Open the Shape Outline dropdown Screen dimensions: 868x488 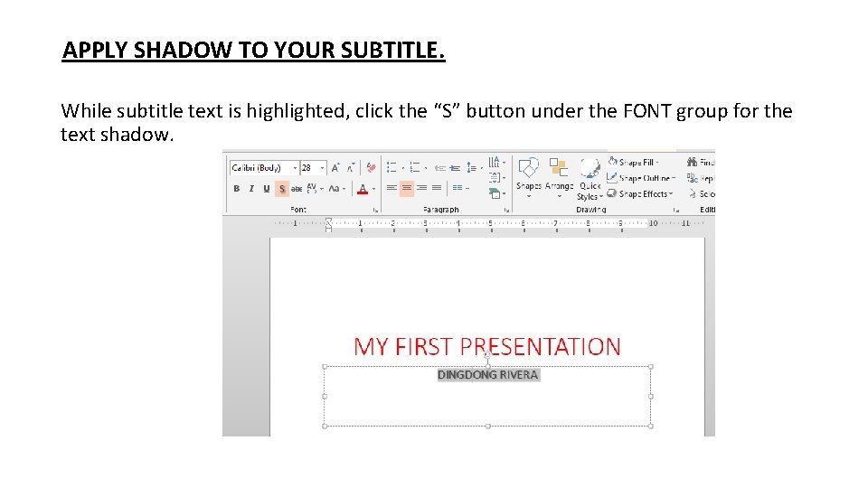641,178
